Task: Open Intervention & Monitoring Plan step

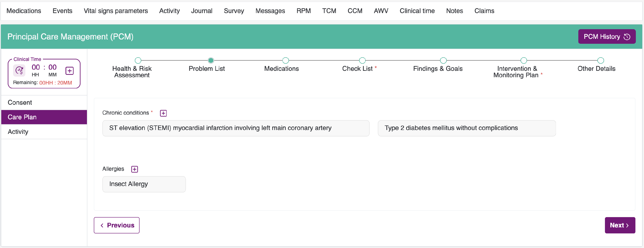Action: 524,60
